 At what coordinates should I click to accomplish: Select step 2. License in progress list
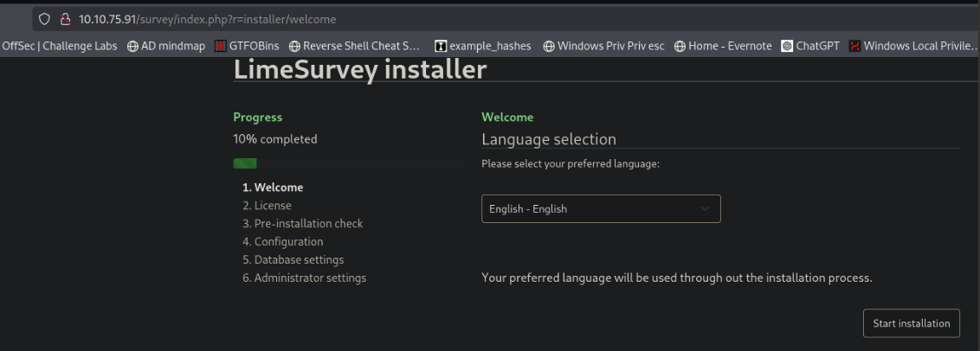(x=267, y=206)
